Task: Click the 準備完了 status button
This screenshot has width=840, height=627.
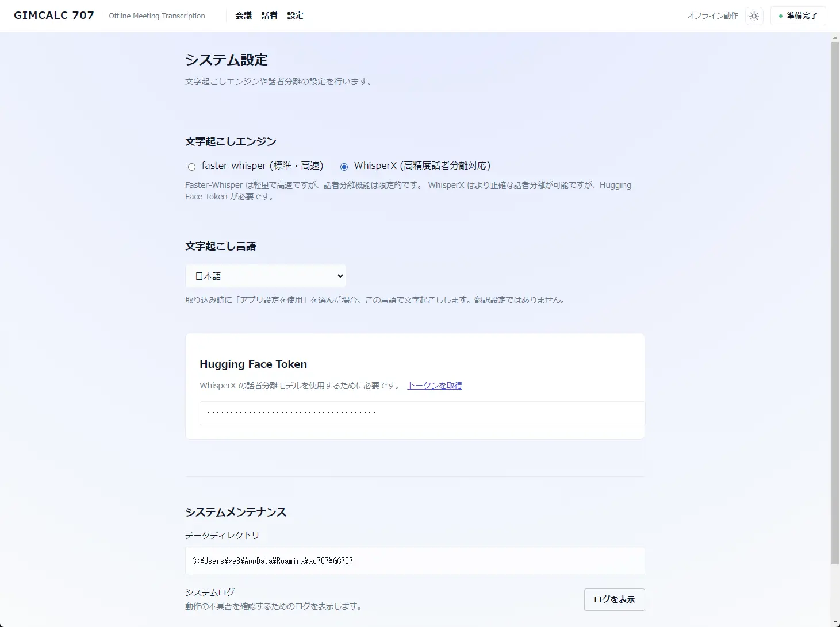Action: coord(798,16)
